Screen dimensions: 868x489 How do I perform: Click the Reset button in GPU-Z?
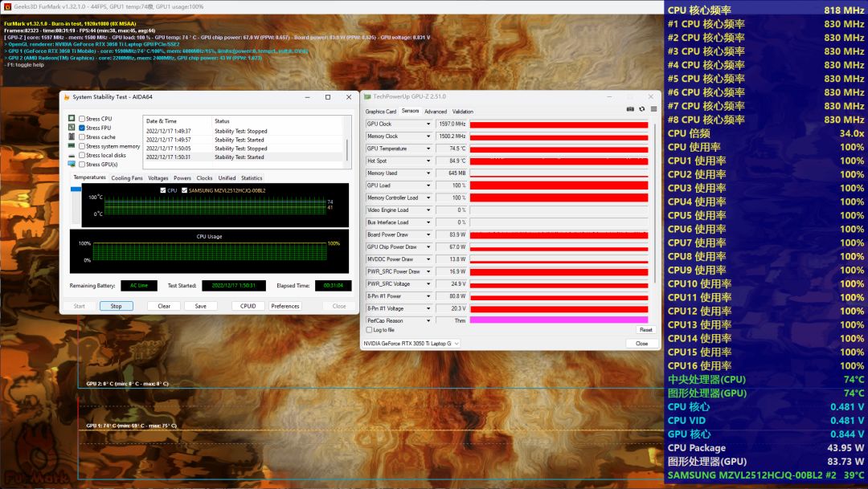click(x=645, y=330)
